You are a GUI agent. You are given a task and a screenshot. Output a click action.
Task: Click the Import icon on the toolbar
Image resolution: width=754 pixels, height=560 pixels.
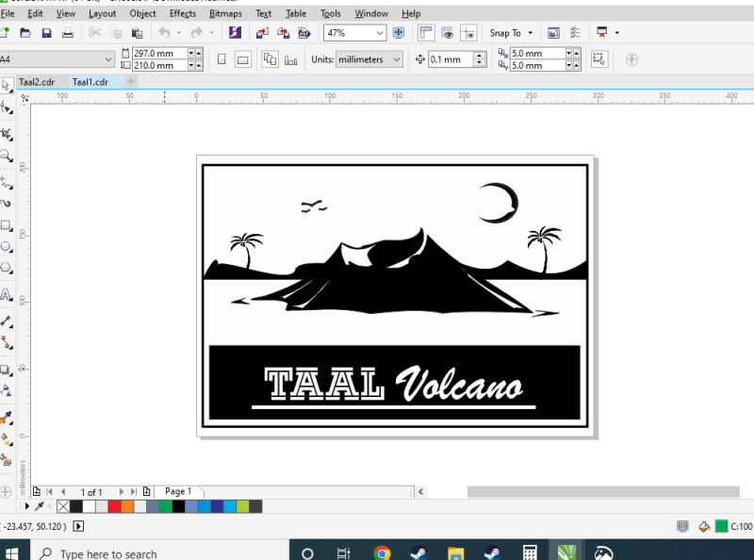point(261,32)
